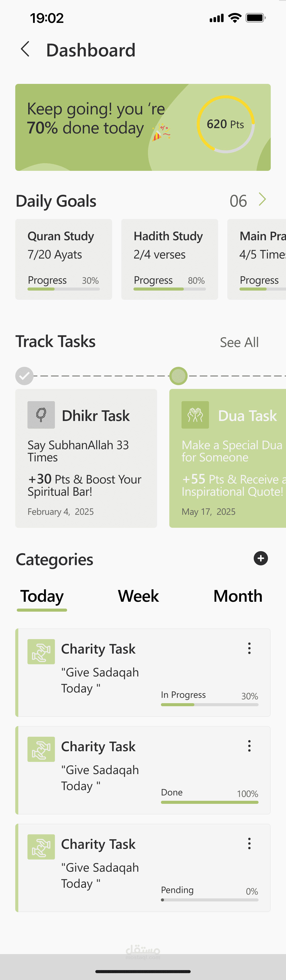Tap the first Charity Task handshake icon
The width and height of the screenshot is (286, 980).
(x=41, y=652)
